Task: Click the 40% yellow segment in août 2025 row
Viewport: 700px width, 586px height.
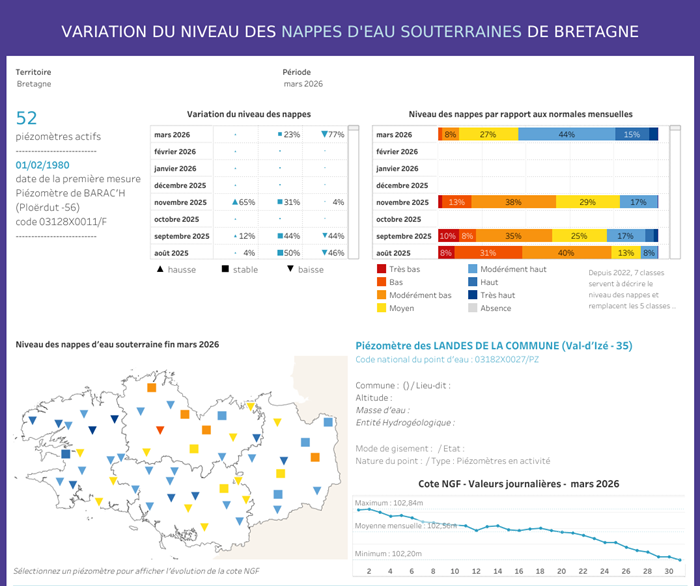Action: (x=565, y=253)
